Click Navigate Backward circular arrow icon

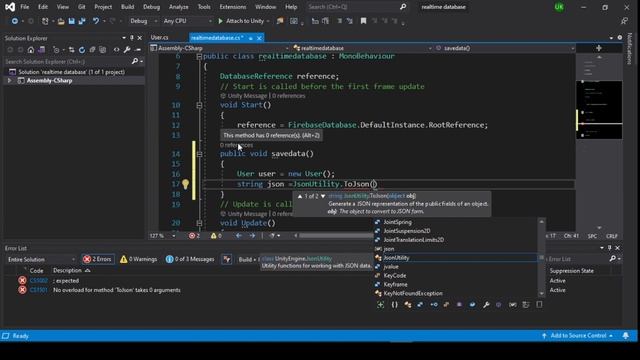click(x=15, y=21)
